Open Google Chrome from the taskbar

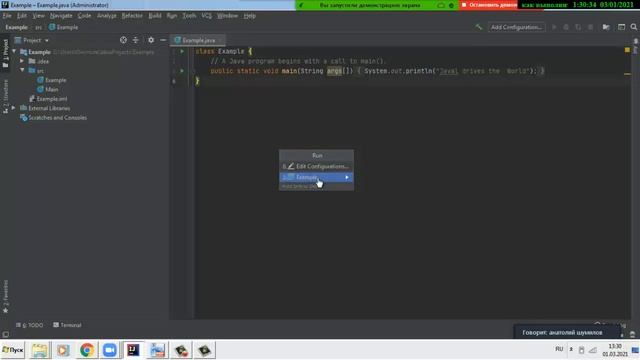pos(87,350)
